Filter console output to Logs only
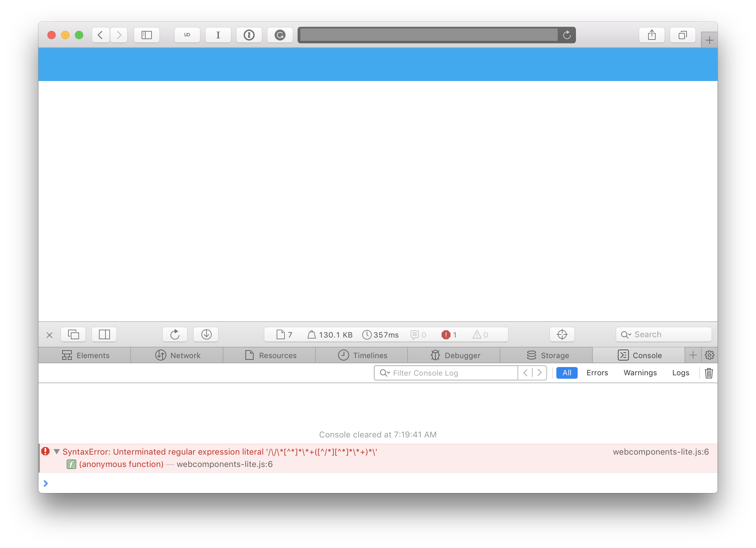The height and width of the screenshot is (548, 756). click(680, 373)
